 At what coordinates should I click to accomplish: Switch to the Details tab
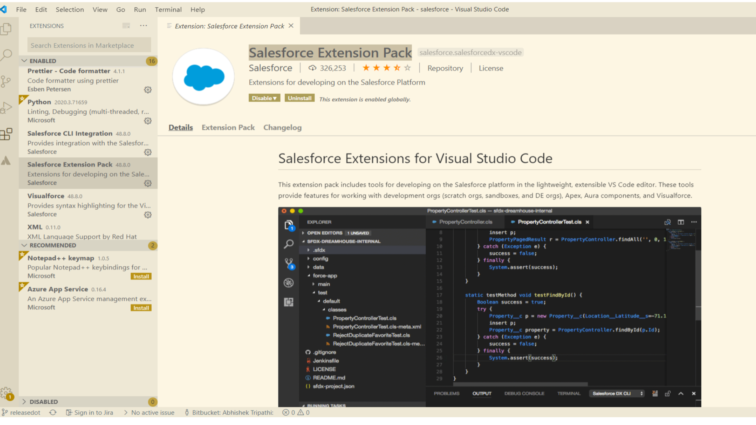[180, 127]
